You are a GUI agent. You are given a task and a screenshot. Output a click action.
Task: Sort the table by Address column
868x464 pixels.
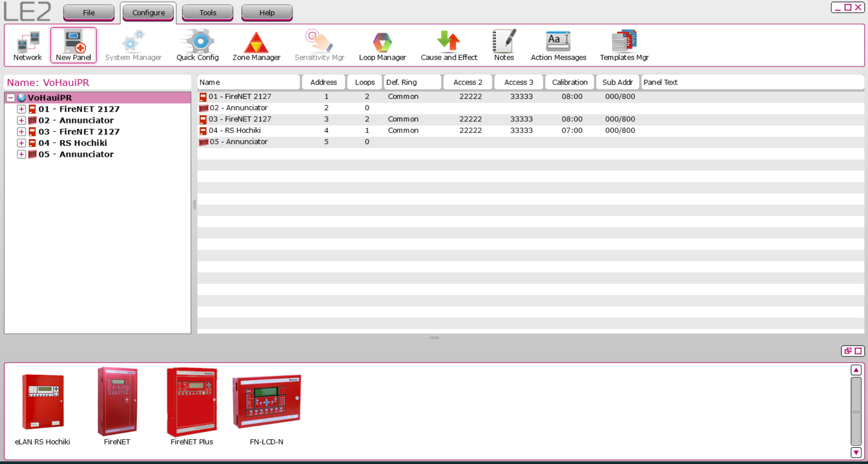(323, 82)
